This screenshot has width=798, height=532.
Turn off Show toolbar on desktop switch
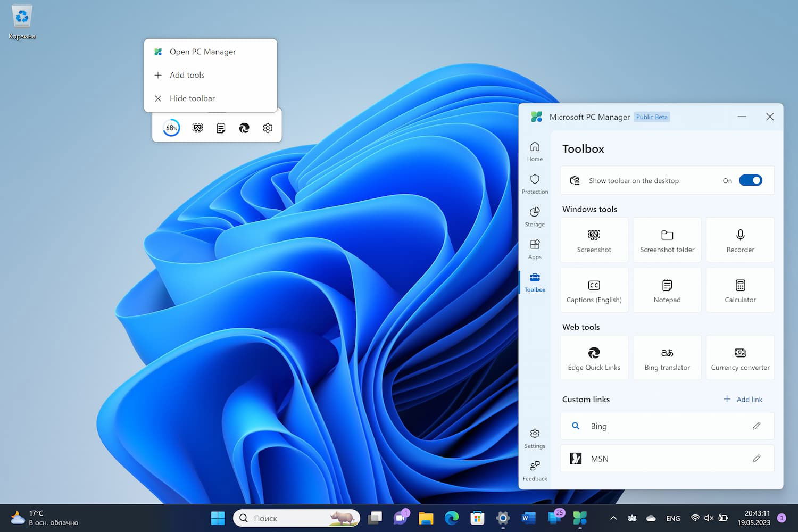coord(751,180)
